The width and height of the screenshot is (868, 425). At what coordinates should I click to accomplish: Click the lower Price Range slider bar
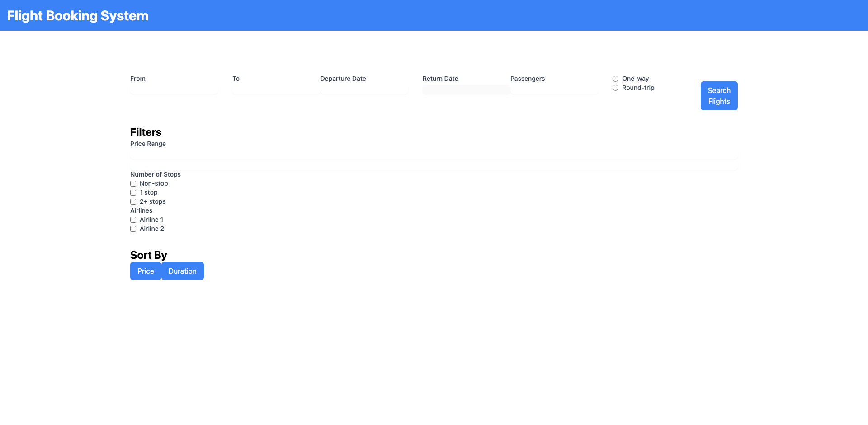coord(434,166)
